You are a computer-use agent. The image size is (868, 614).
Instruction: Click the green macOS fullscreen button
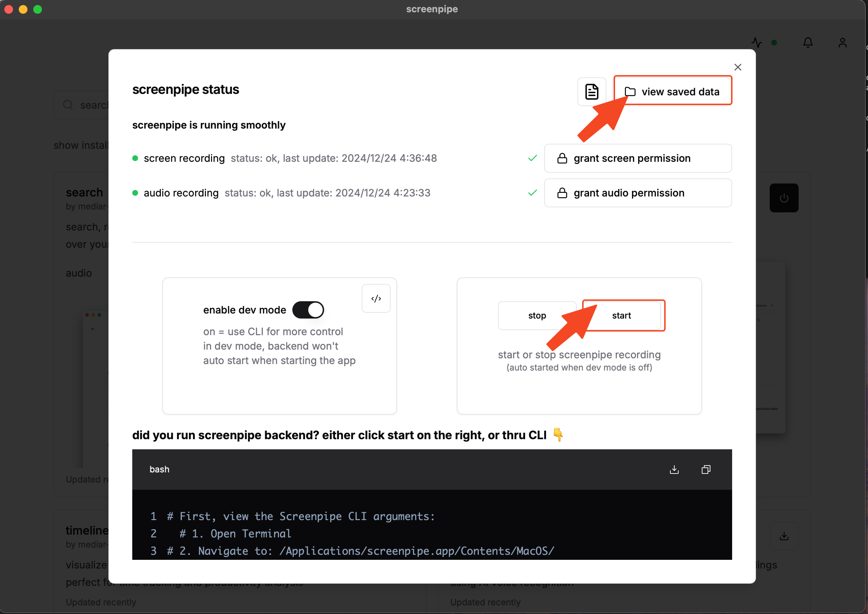[38, 9]
